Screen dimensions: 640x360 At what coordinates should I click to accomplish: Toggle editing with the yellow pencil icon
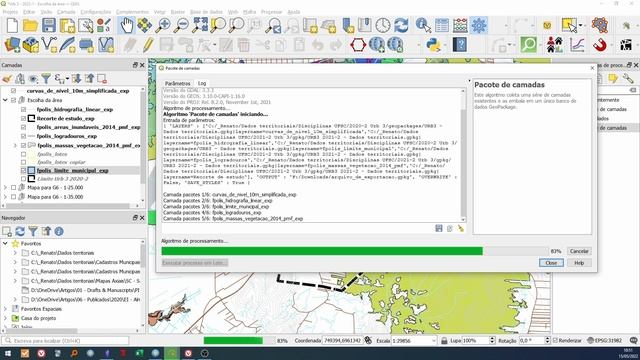coord(148,44)
